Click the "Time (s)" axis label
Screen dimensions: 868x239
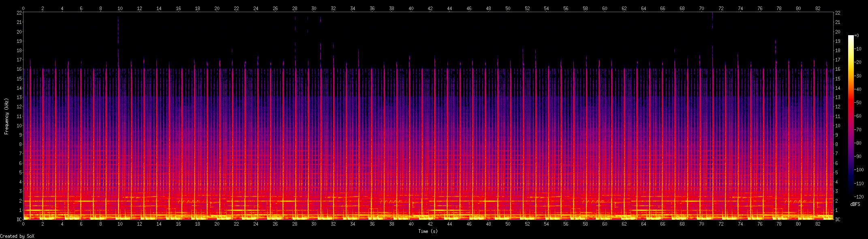pyautogui.click(x=428, y=231)
